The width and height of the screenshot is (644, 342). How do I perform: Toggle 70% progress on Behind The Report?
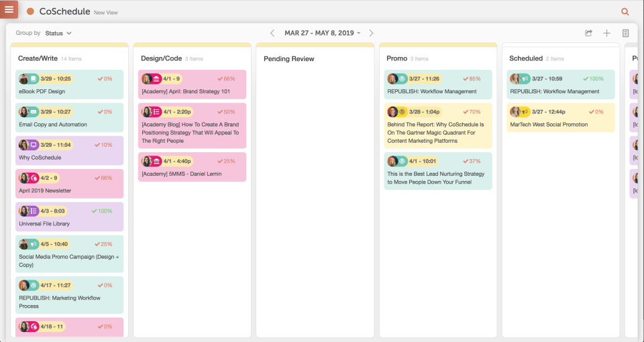472,112
